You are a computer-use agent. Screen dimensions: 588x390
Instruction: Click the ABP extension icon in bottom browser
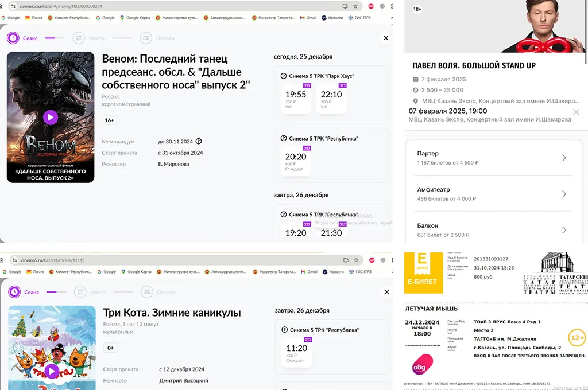coord(372,260)
